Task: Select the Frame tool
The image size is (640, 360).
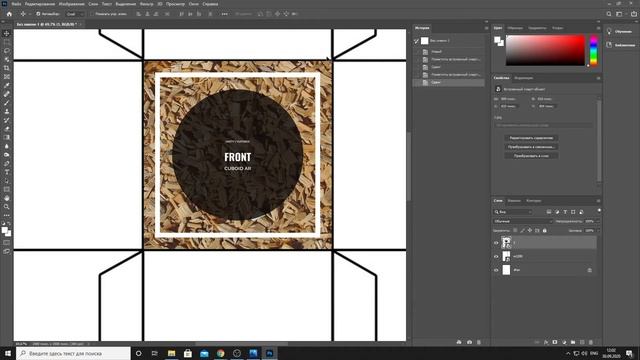Action: (x=7, y=77)
